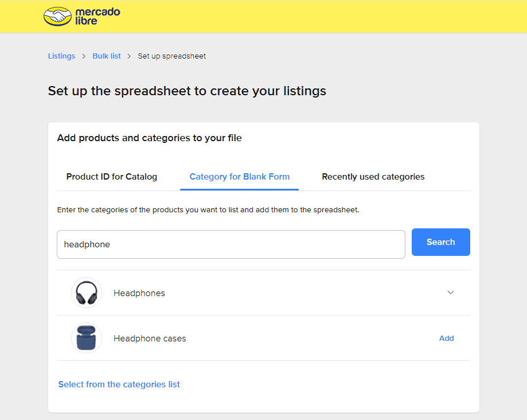Click the chevron after Listings breadcrumb

[x=84, y=56]
